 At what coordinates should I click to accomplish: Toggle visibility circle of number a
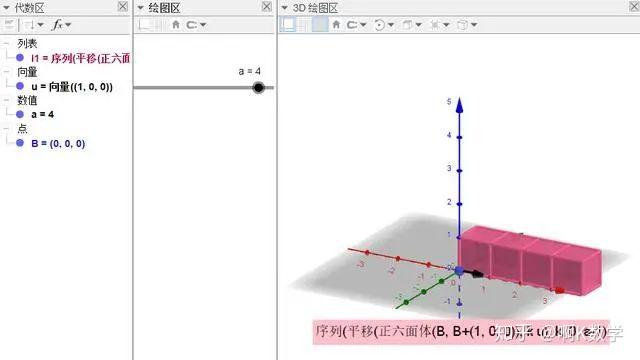point(20,114)
